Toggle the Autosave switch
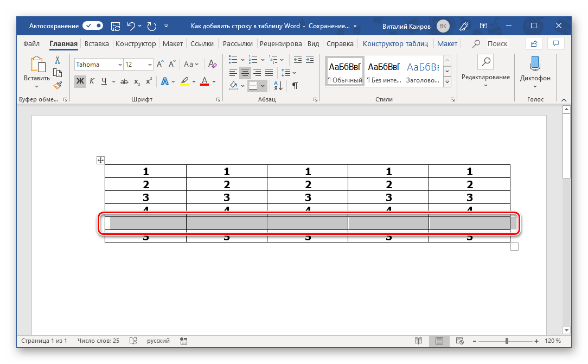The height and width of the screenshot is (364, 588). point(93,26)
